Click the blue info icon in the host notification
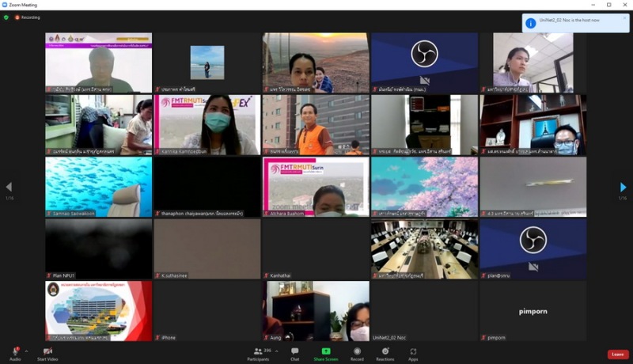The height and width of the screenshot is (364, 633). point(531,24)
